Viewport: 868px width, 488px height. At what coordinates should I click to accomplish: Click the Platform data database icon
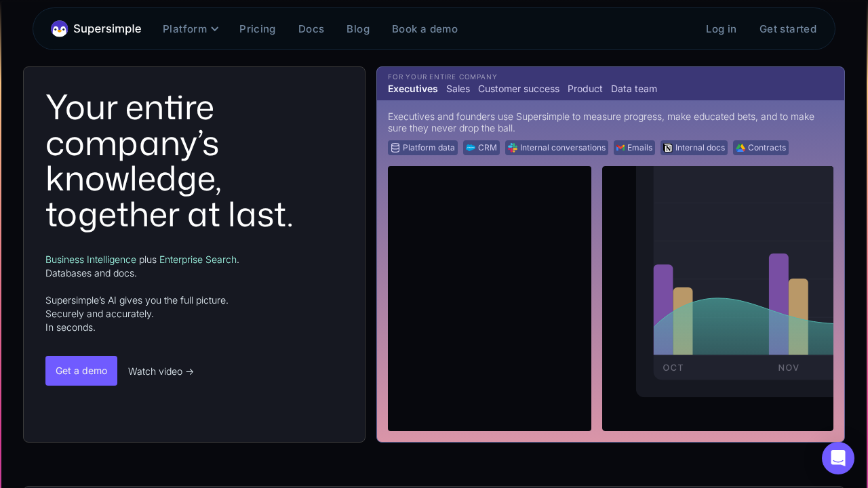tap(395, 148)
